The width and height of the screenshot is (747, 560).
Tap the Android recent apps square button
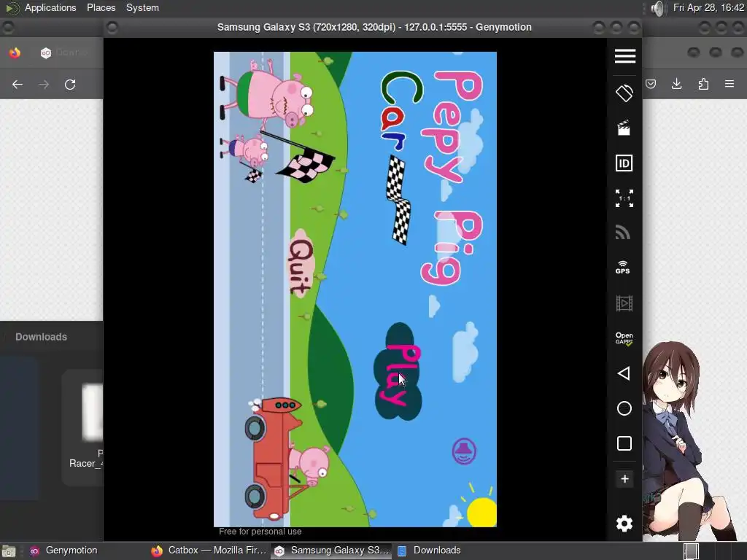click(624, 443)
